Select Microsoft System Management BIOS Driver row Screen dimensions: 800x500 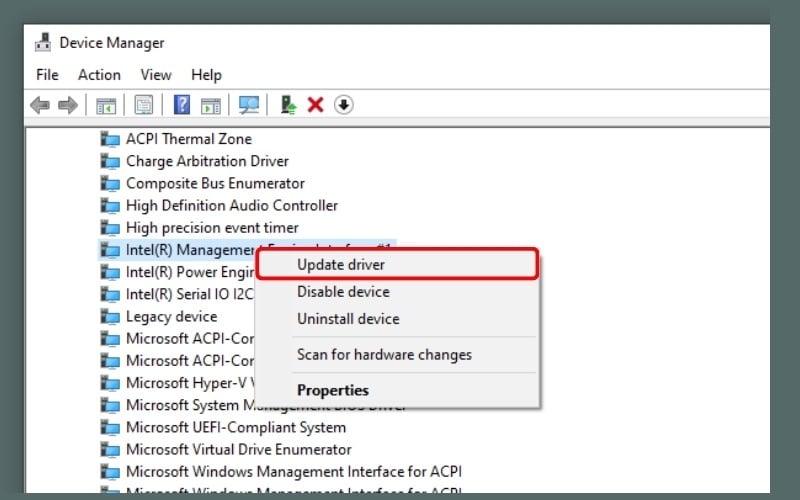click(x=190, y=405)
